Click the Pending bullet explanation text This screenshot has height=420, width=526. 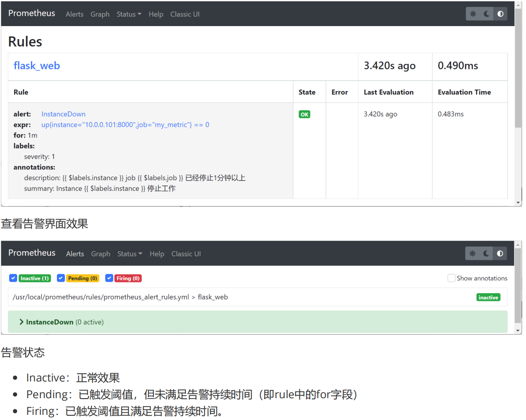191,394
